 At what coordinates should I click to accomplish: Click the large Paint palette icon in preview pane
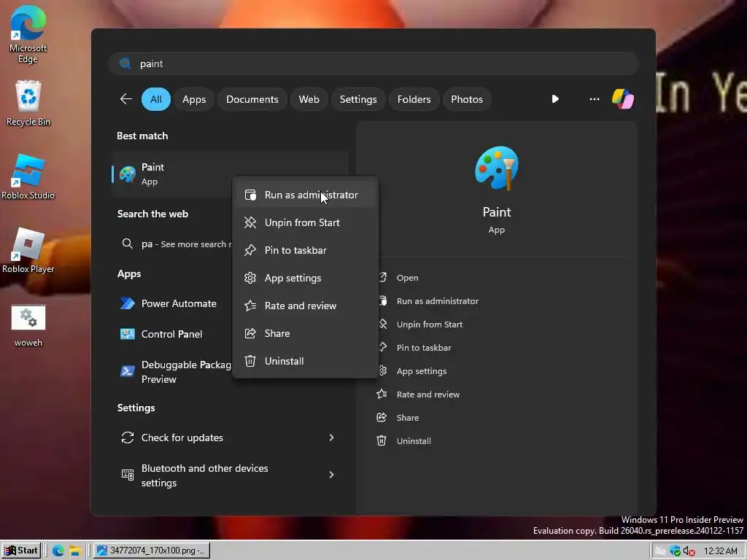[496, 168]
